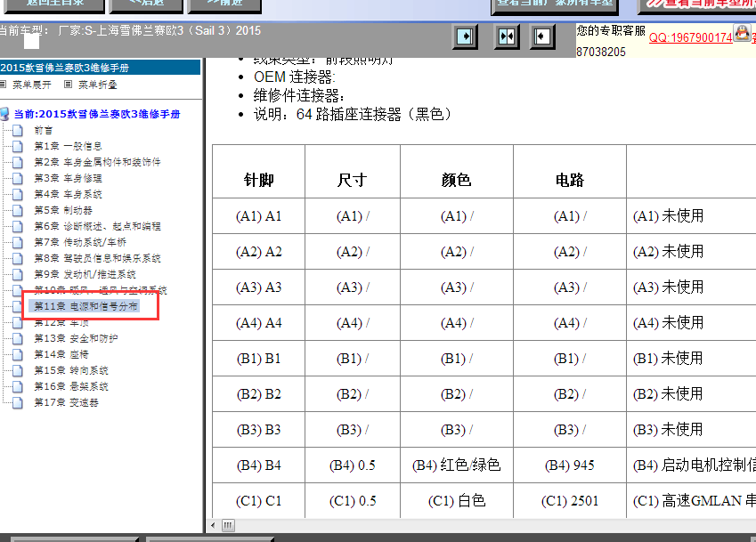The width and height of the screenshot is (756, 542).
Task: Click the page icon beside 第16章 悬架系统
Action: [17, 386]
